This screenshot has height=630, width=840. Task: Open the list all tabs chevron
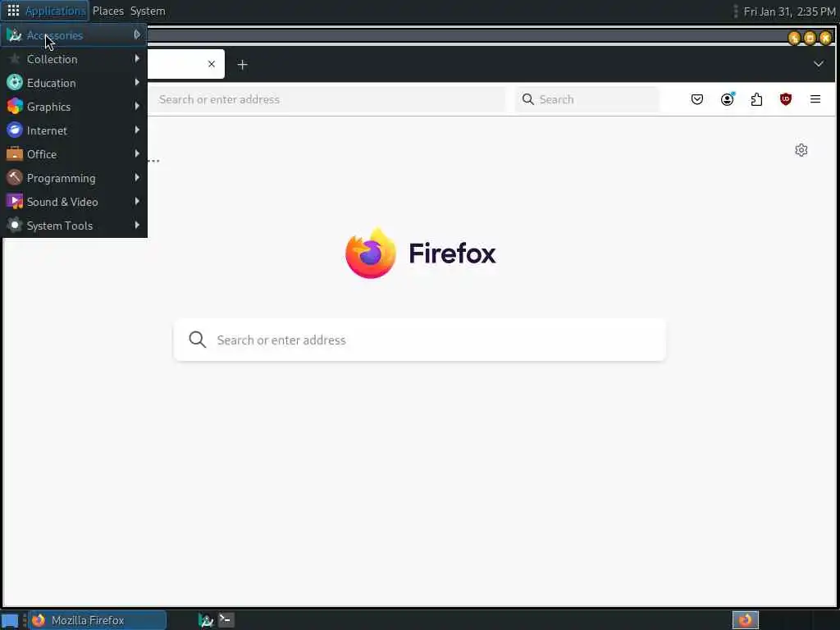coord(818,64)
